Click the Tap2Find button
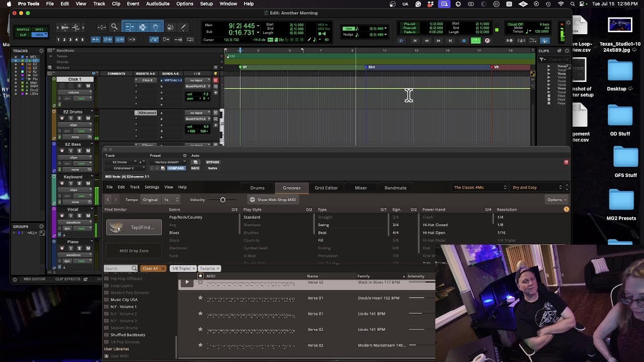The width and height of the screenshot is (644, 362). pyautogui.click(x=134, y=227)
